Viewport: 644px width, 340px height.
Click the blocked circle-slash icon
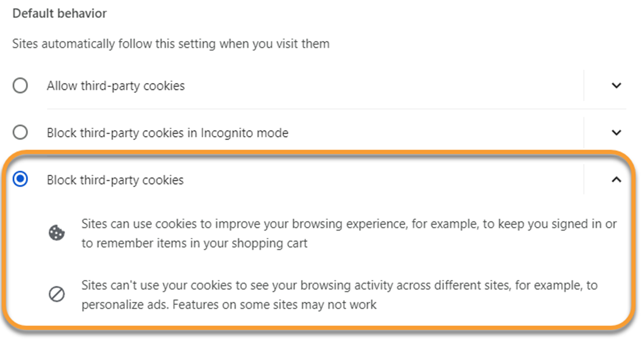point(57,294)
